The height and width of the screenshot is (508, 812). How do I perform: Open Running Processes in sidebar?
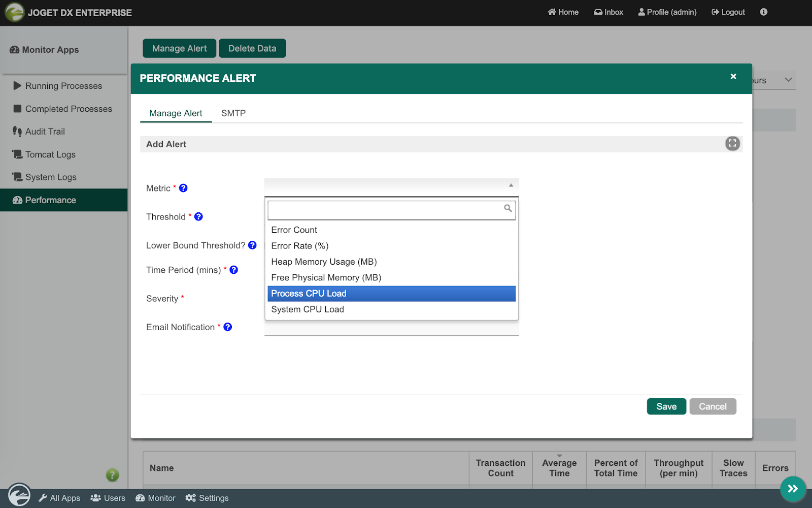click(63, 86)
